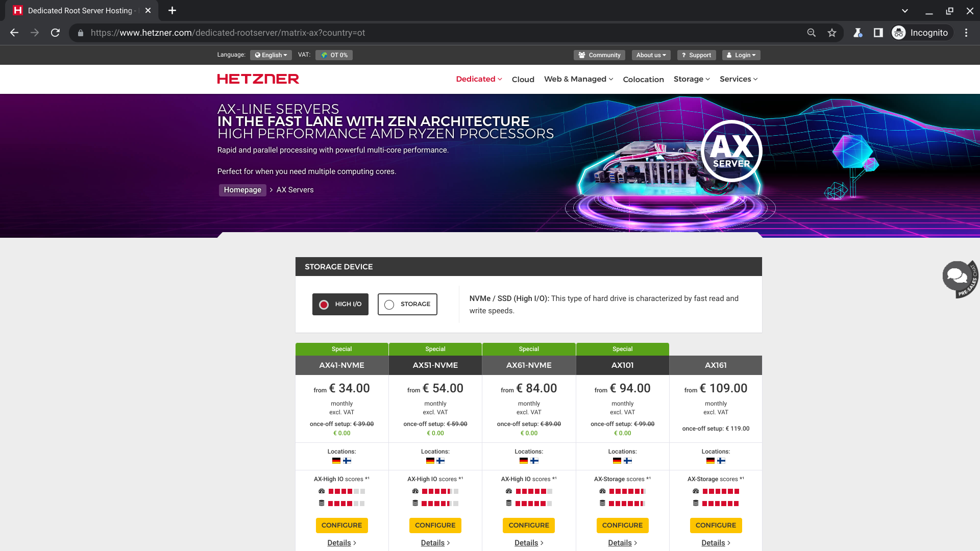Configure the AX161 server

(716, 525)
